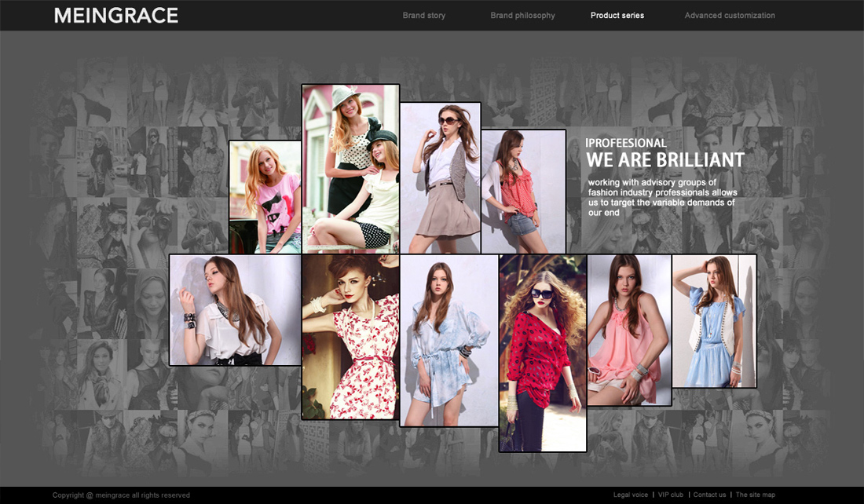864x504 pixels.
Task: Select the blue dress with white vest photo
Action: click(714, 321)
